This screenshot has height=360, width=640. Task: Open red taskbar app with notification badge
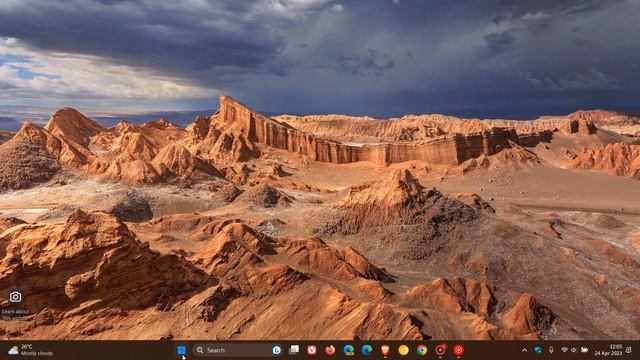coord(440,350)
